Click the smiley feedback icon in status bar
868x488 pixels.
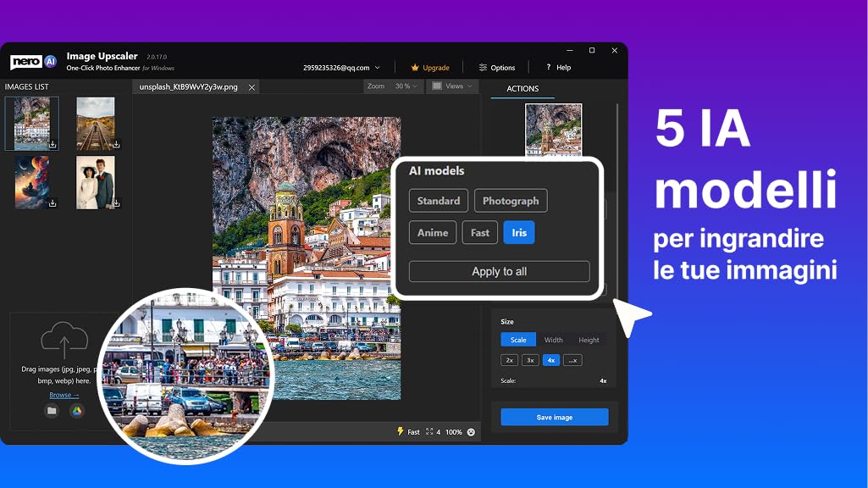click(x=471, y=432)
